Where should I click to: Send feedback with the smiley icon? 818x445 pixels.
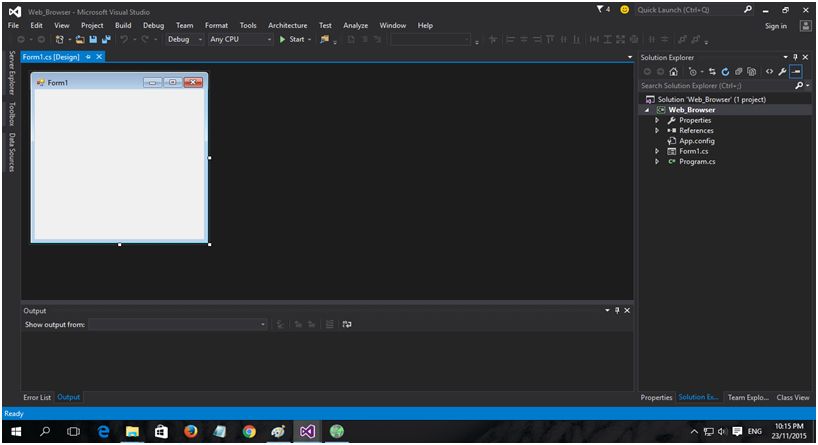625,9
